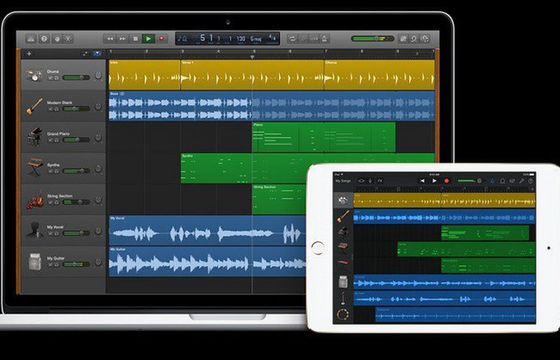The image size is (560, 360).
Task: Select the green Piano region on Mac
Action: click(324, 137)
